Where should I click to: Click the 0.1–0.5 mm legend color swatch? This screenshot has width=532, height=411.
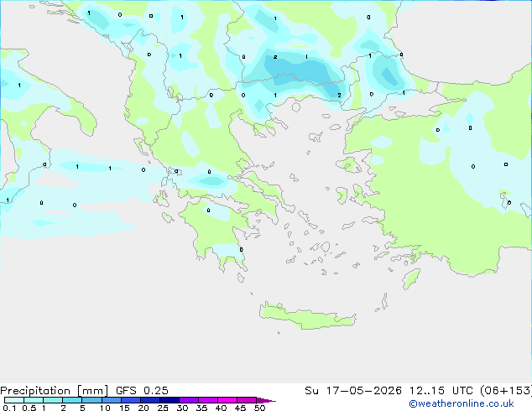(x=14, y=400)
